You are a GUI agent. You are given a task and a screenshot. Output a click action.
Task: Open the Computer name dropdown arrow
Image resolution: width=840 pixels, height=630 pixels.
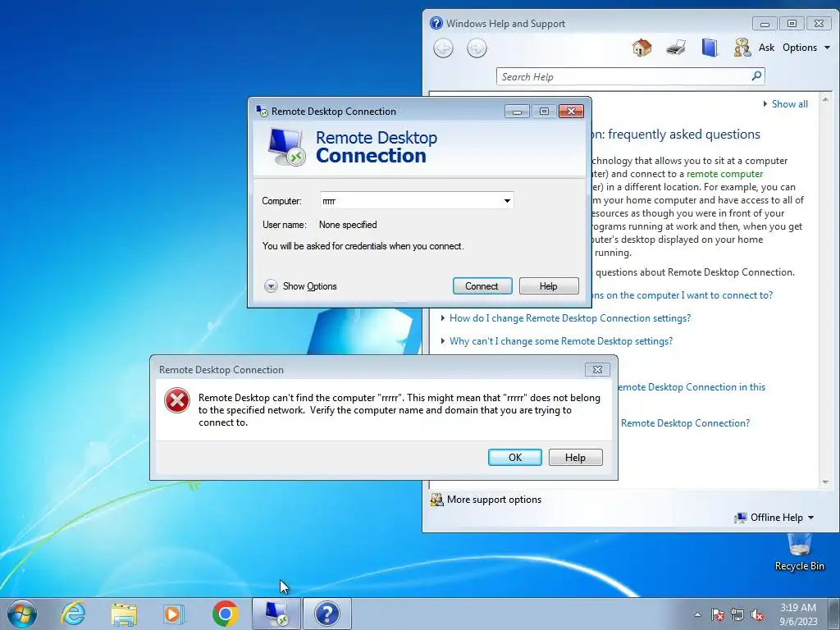pos(507,201)
